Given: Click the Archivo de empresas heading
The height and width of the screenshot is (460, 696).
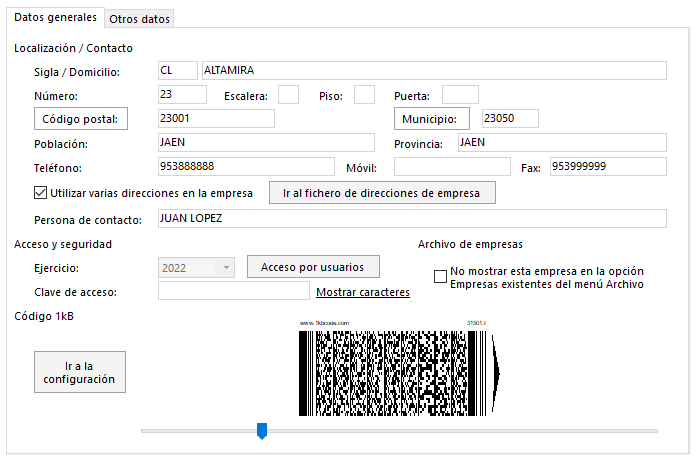Looking at the screenshot, I should [470, 244].
